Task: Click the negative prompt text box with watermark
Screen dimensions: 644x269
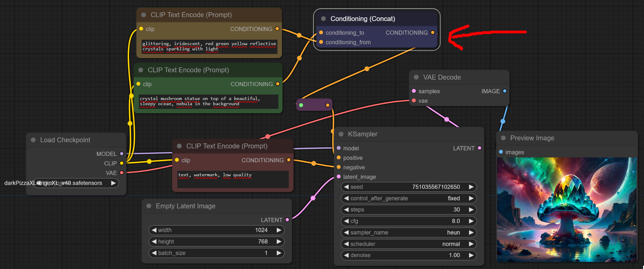Action: click(233, 179)
